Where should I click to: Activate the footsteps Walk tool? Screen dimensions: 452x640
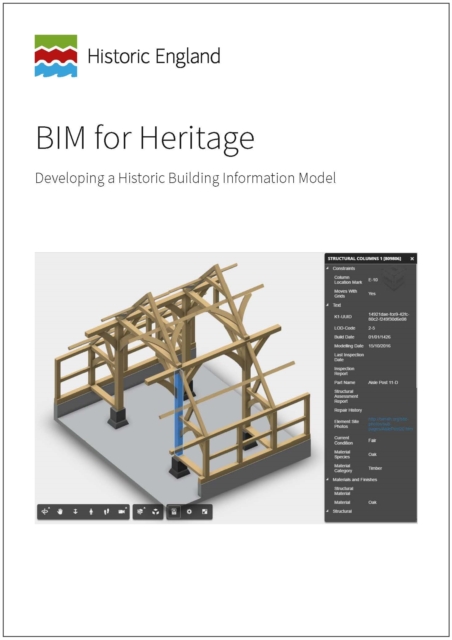pyautogui.click(x=106, y=511)
